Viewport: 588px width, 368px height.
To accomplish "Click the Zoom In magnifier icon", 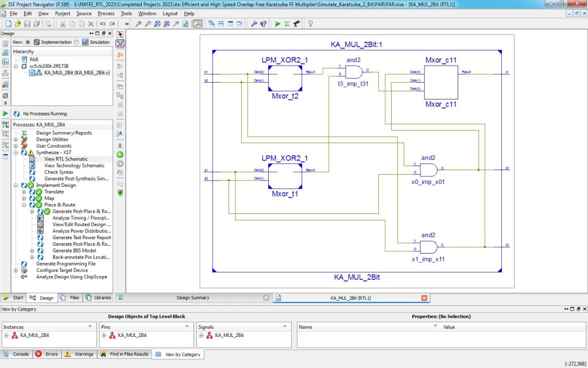I will (x=138, y=24).
